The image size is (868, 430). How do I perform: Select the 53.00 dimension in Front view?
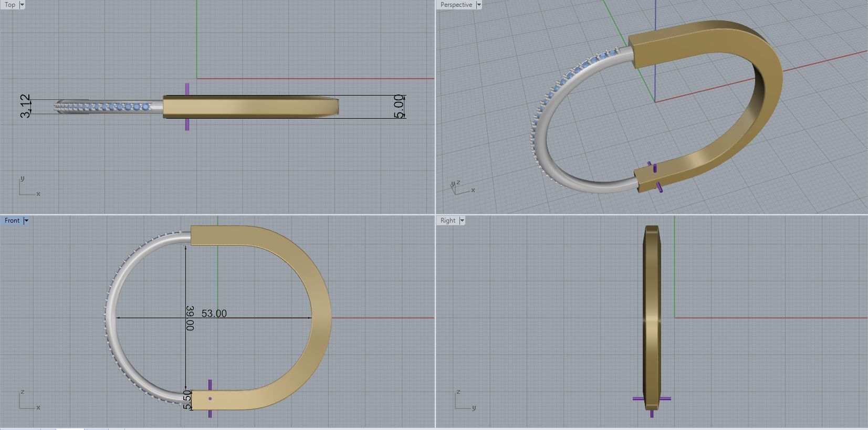[214, 313]
